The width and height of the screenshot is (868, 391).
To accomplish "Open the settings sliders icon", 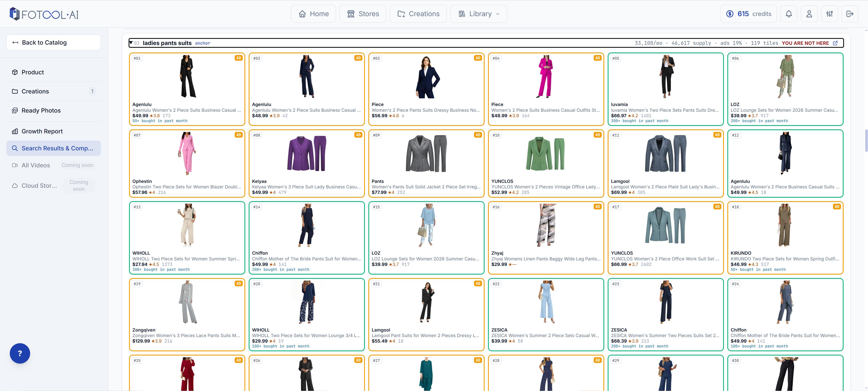I will (x=830, y=14).
